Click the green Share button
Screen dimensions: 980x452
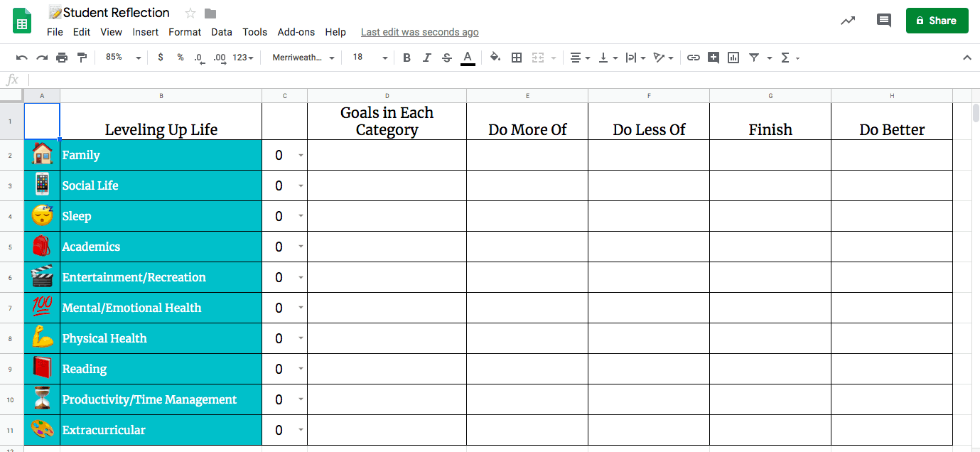(937, 20)
